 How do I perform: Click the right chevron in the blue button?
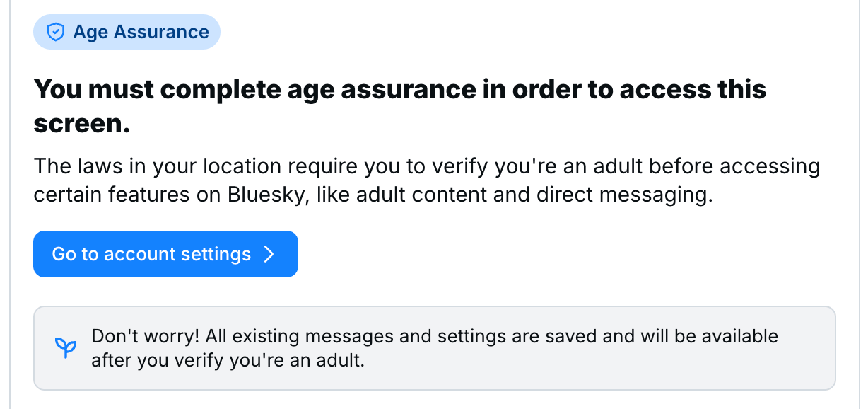click(x=269, y=254)
